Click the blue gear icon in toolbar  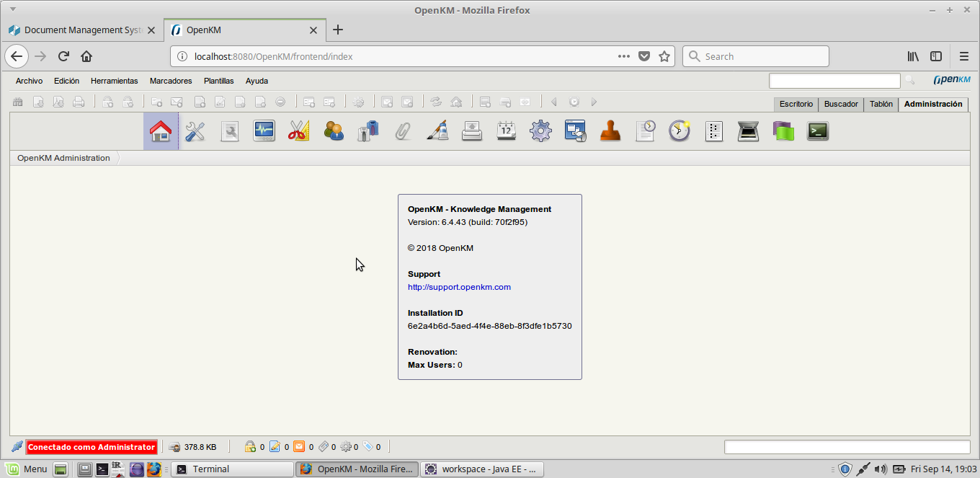pos(541,130)
